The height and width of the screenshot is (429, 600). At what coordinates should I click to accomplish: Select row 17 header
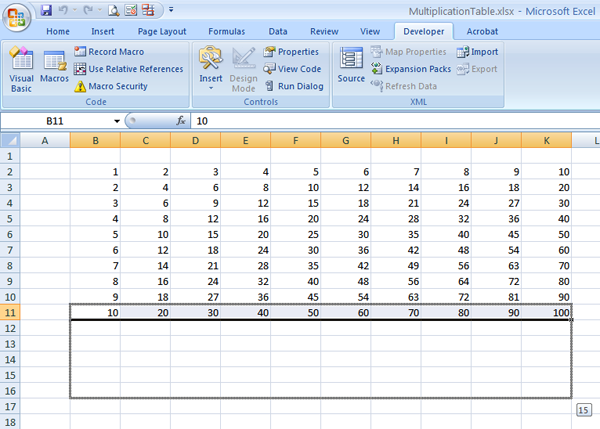tap(10, 406)
